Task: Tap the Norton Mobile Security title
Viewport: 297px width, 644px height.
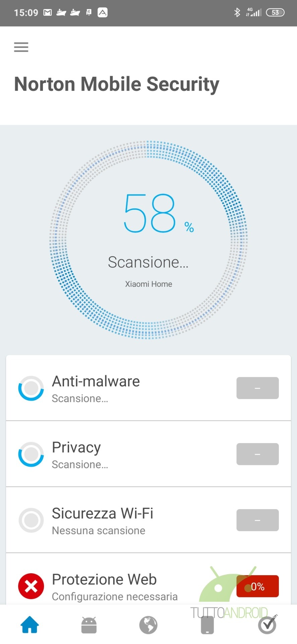Action: pos(117,84)
